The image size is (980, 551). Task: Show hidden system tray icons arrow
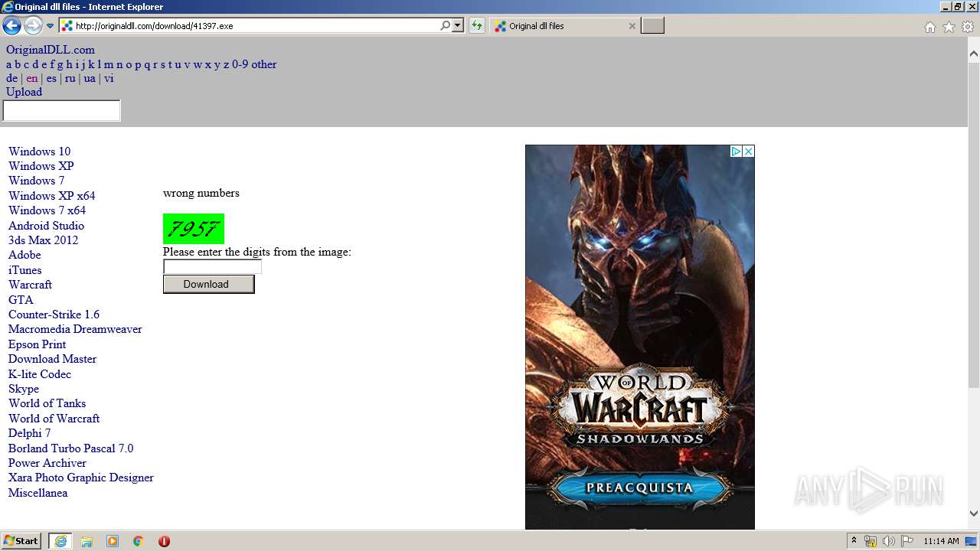coord(854,541)
